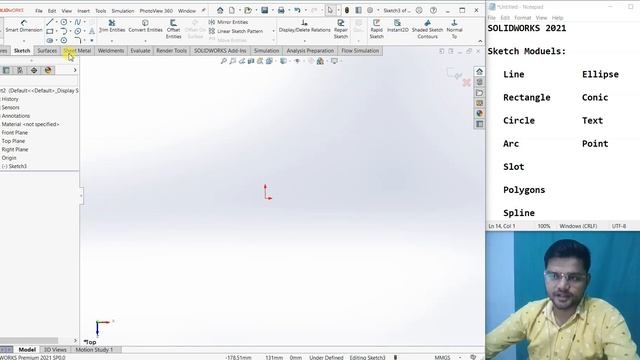Viewport: 640px width, 360px height.
Task: Switch to the Surfaces tab
Action: coord(47,51)
